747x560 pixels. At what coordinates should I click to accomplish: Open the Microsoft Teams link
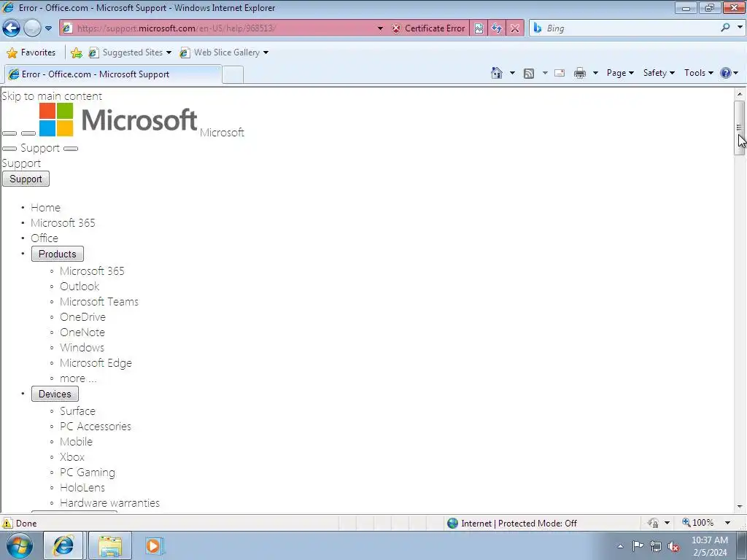pyautogui.click(x=99, y=301)
